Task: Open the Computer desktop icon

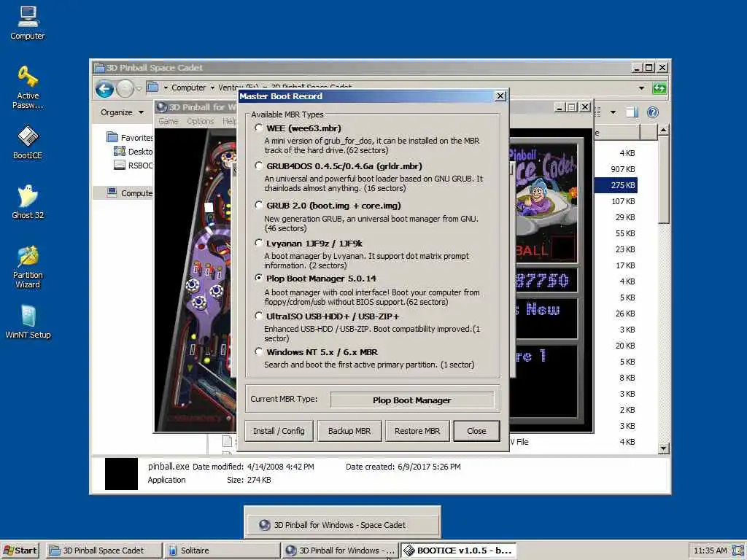Action: coord(27,23)
